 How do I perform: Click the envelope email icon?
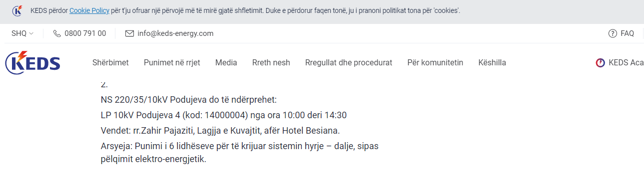coord(129,33)
